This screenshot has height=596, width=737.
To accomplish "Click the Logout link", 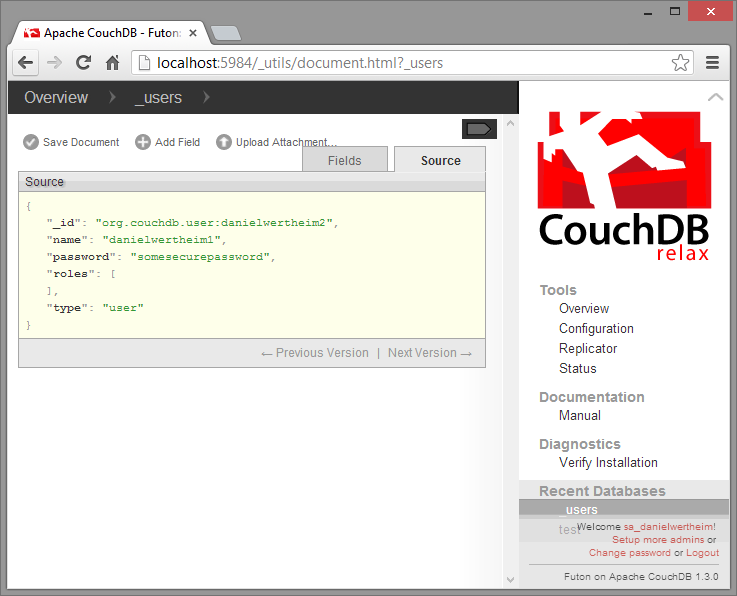I will point(702,553).
